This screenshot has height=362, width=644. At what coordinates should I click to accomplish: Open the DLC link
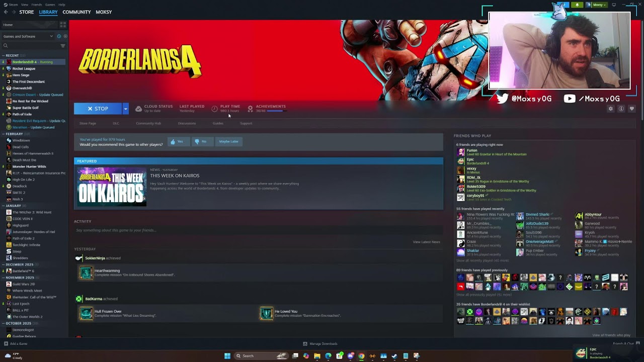(116, 123)
